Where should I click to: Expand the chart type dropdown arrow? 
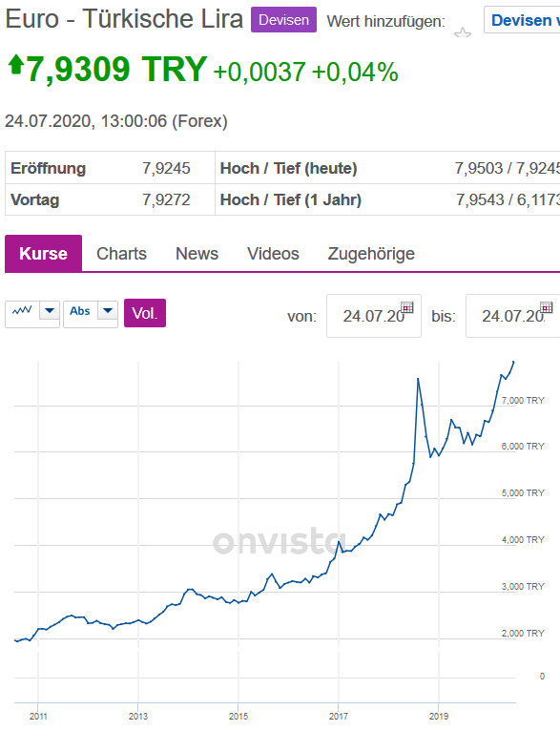click(50, 310)
